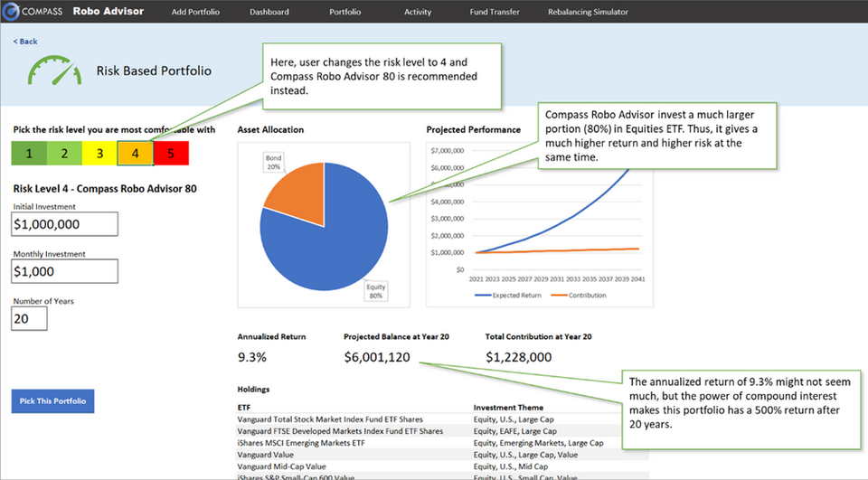Click Equity, EAFE, Large Cap theme cell
The image size is (868, 480).
514,430
